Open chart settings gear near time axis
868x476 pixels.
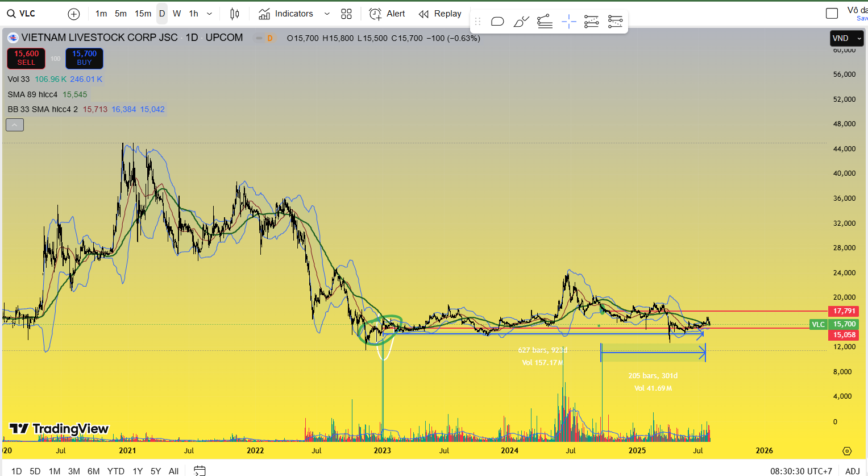tap(847, 451)
